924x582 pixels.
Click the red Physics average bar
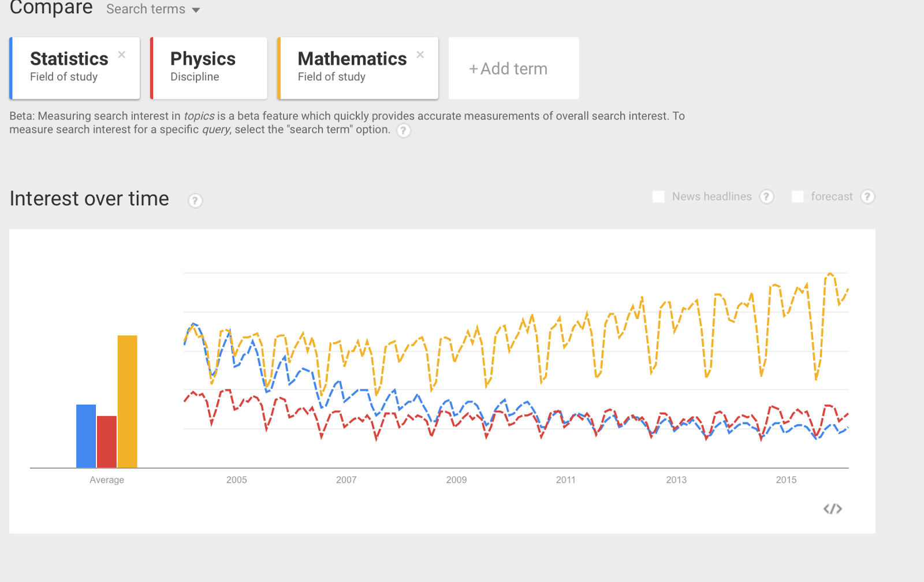coord(107,442)
